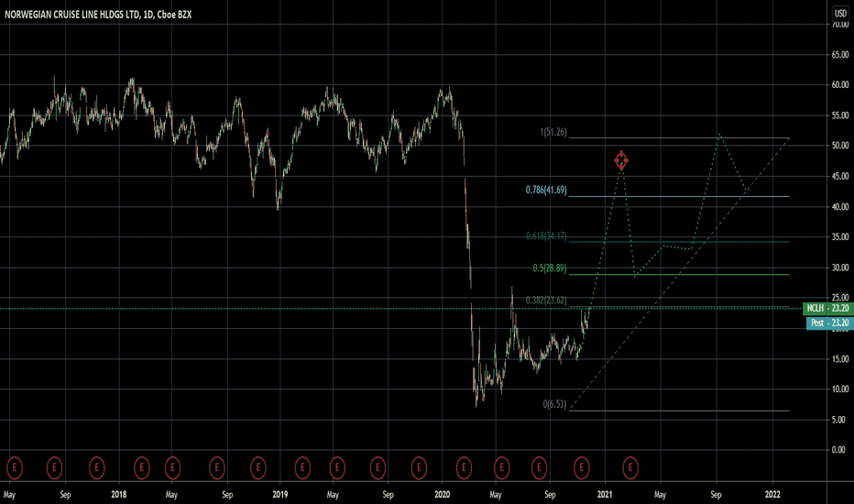Select the red crosshair target marker
The width and height of the screenshot is (854, 504).
click(x=621, y=160)
